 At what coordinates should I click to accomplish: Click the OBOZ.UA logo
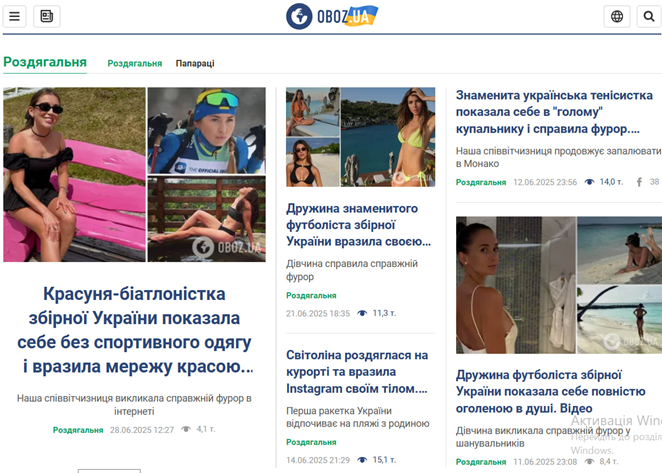[332, 16]
